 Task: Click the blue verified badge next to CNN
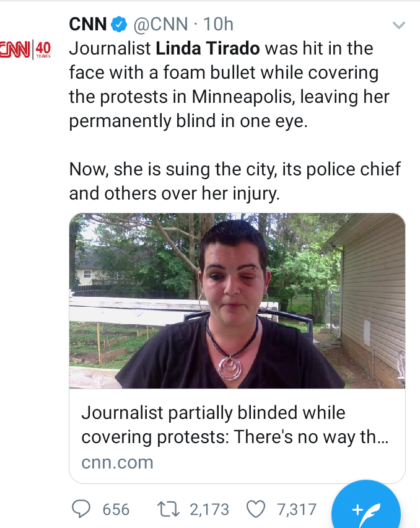(x=119, y=24)
